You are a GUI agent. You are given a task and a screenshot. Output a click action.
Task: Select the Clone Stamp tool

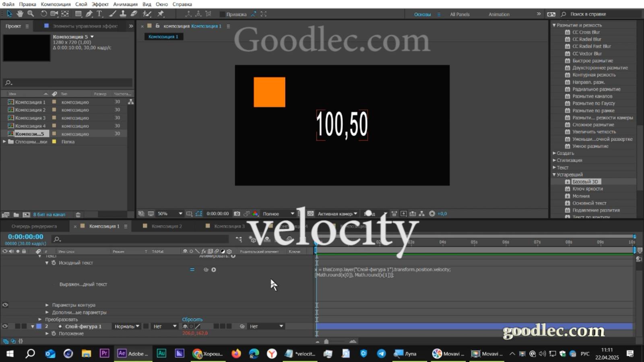(x=123, y=13)
